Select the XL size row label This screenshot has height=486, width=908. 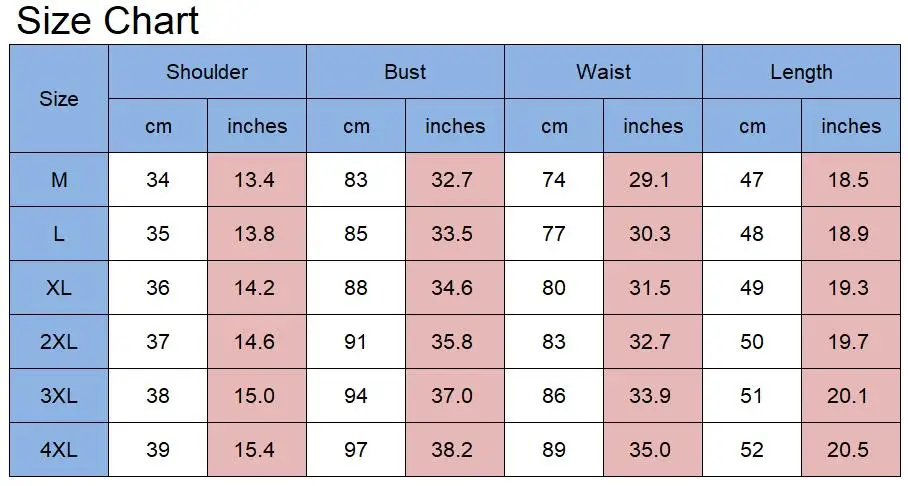[x=59, y=288]
